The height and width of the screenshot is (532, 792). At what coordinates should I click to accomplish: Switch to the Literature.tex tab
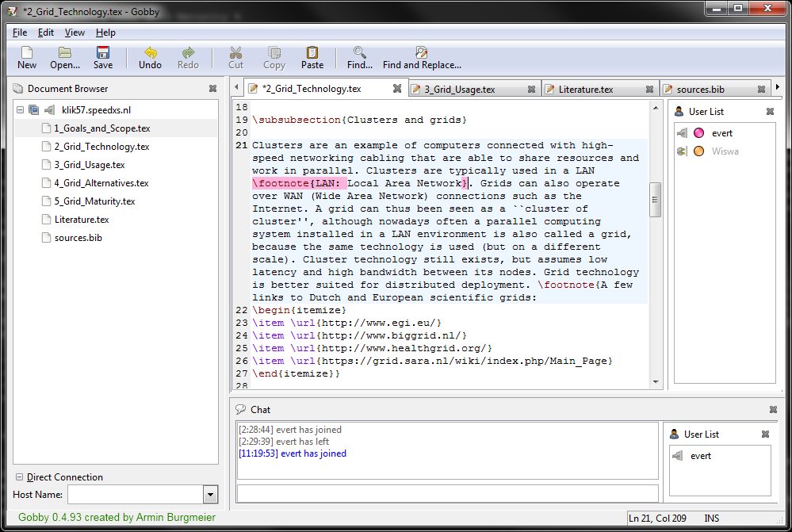coord(585,90)
